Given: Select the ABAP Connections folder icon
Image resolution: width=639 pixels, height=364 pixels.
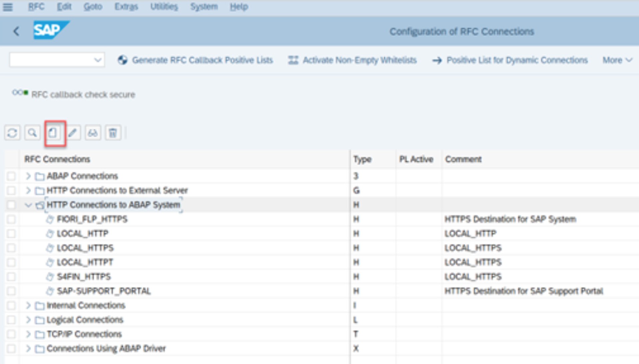Looking at the screenshot, I should tap(40, 176).
